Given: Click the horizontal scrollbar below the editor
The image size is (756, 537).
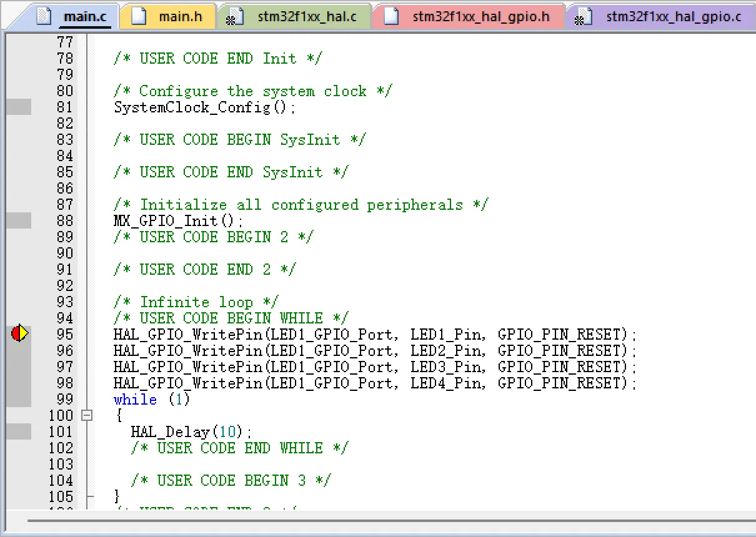Looking at the screenshot, I should tap(387, 520).
